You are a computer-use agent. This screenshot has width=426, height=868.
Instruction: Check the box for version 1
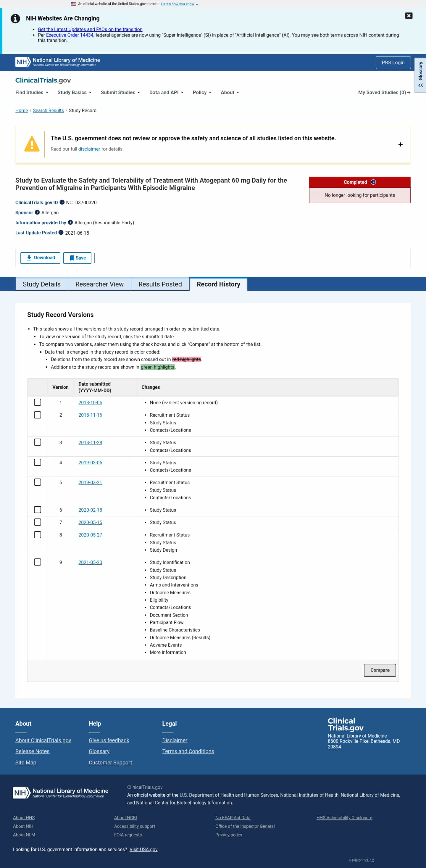38,402
